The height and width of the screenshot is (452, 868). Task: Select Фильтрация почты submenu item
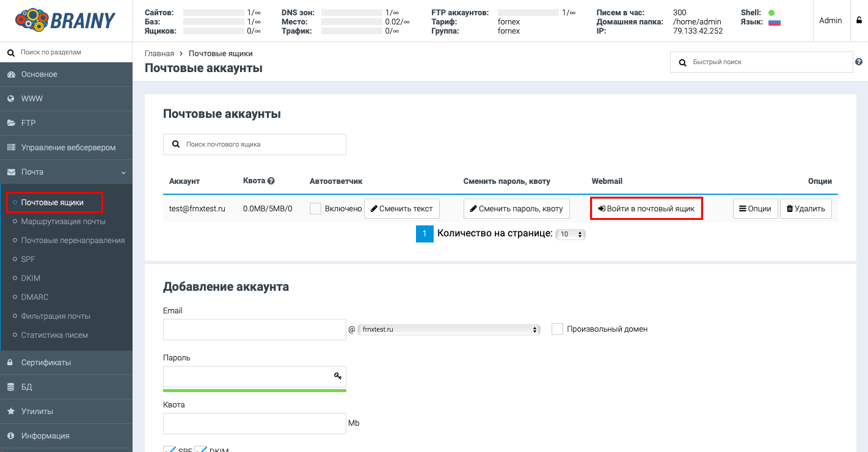point(56,316)
